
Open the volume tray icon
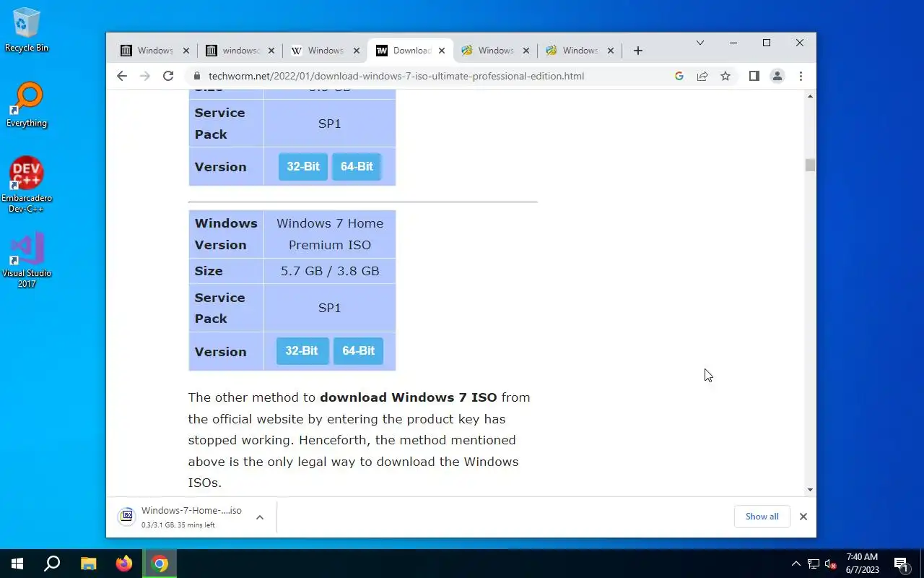coord(831,564)
